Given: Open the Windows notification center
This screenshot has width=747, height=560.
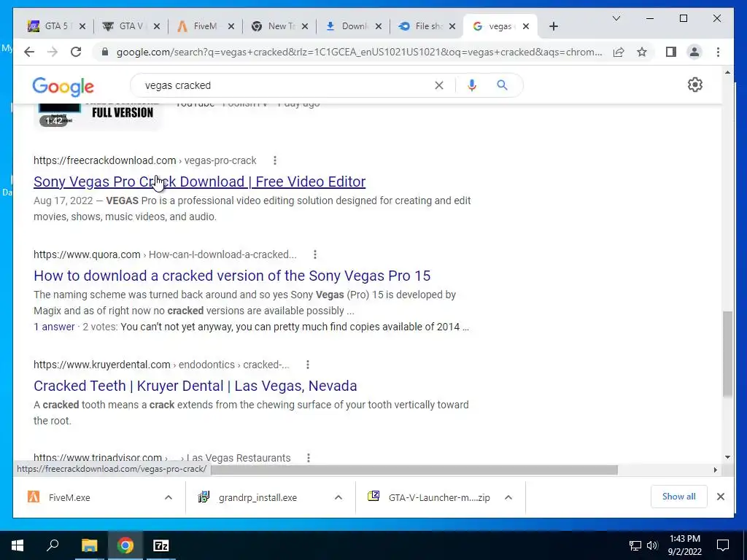Looking at the screenshot, I should pos(723,545).
